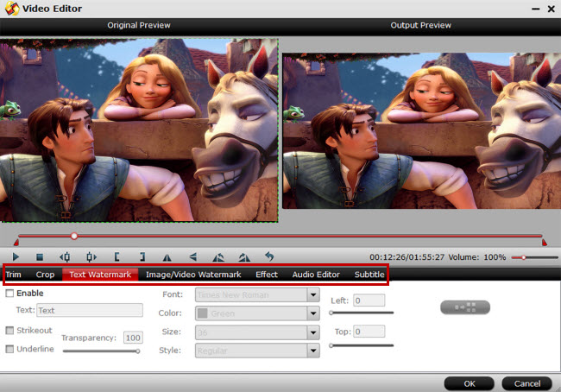
Task: Step to the next frame
Action: 91,256
